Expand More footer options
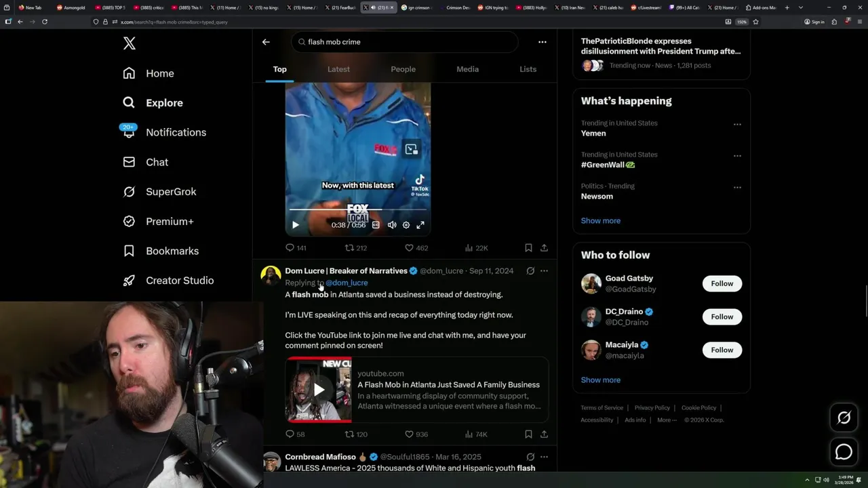 (667, 420)
